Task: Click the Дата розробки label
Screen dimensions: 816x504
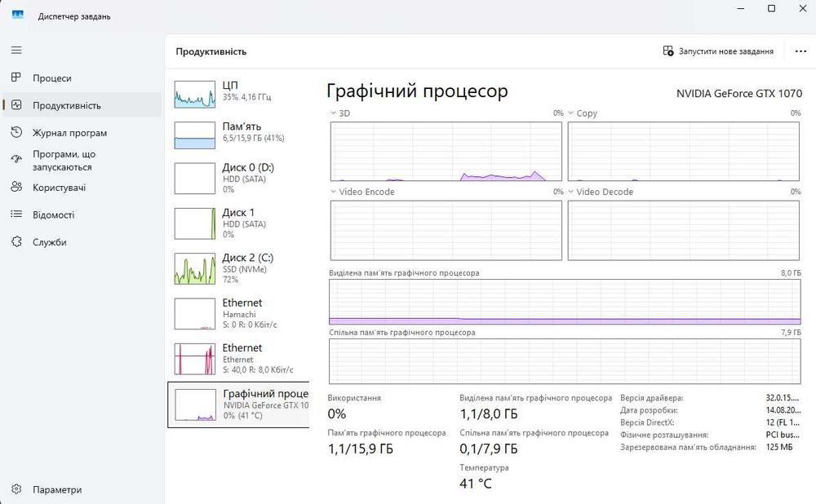Action: coord(649,410)
